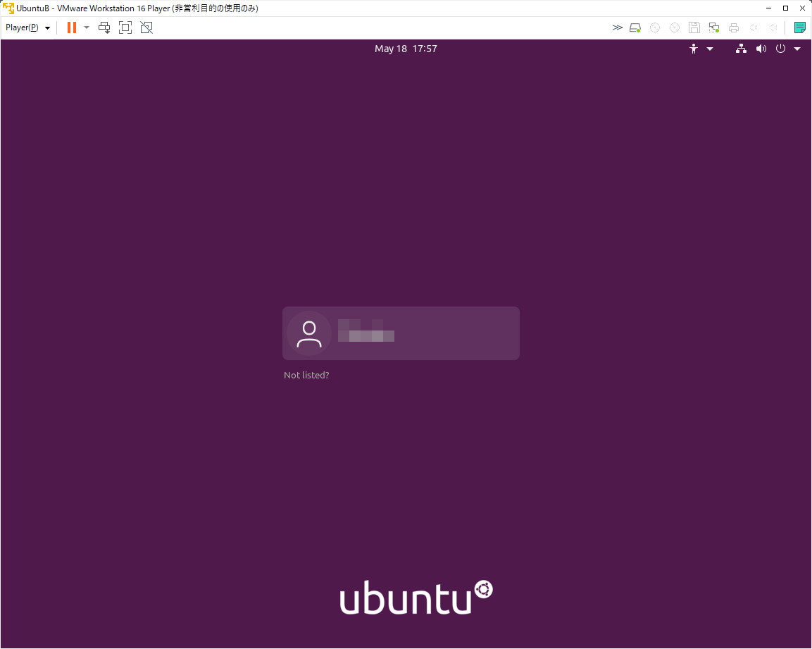Maximize the VMware Player window
This screenshot has height=649, width=812.
[x=785, y=8]
